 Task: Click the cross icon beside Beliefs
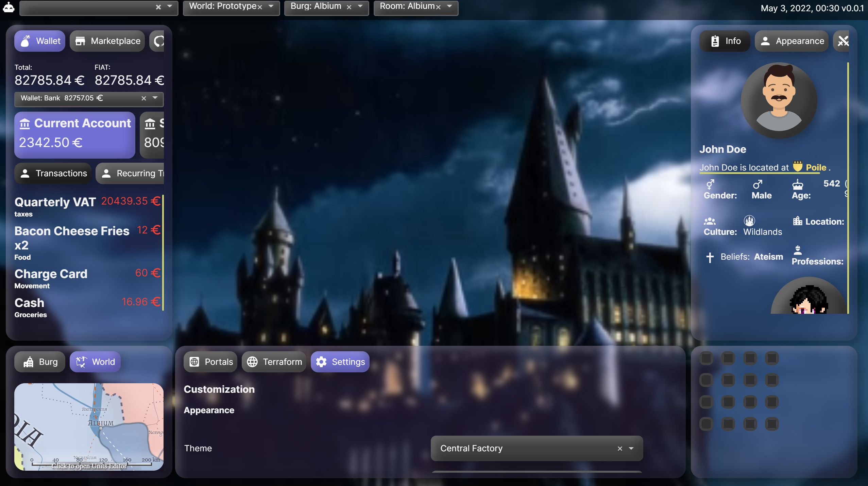[710, 257]
